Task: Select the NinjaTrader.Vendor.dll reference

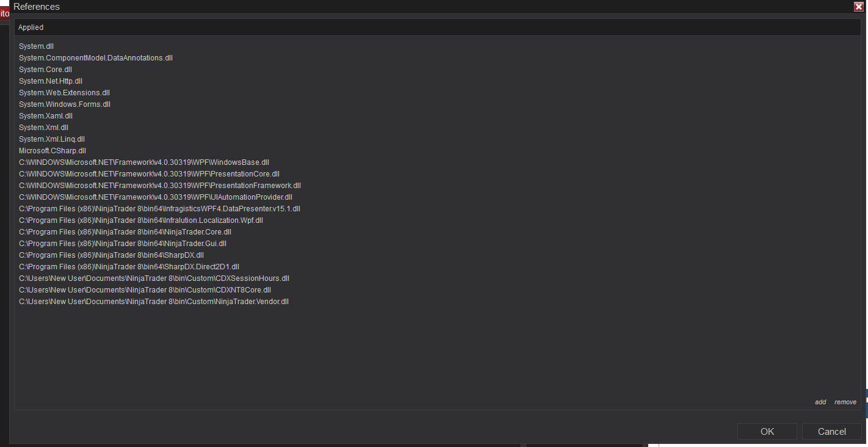Action: tap(154, 302)
